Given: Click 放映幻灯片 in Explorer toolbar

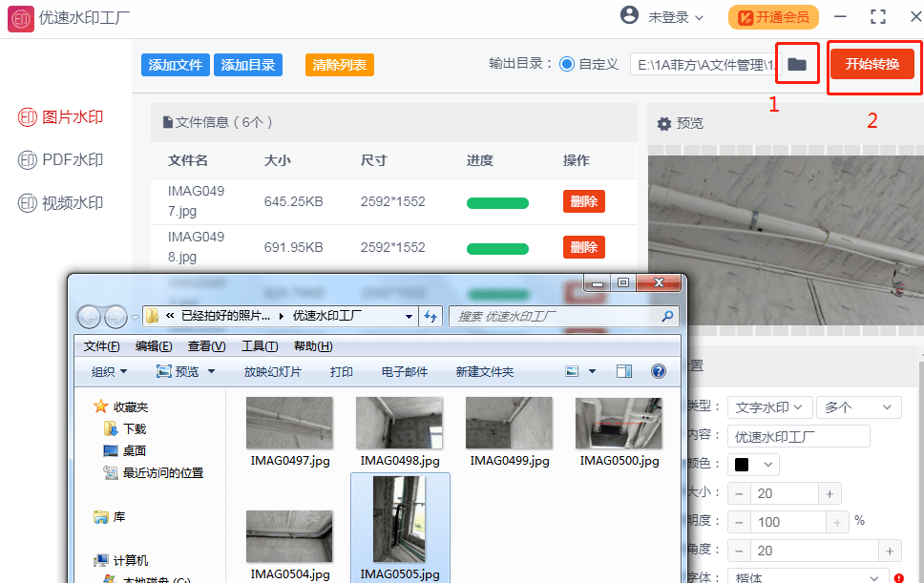Looking at the screenshot, I should point(272,371).
